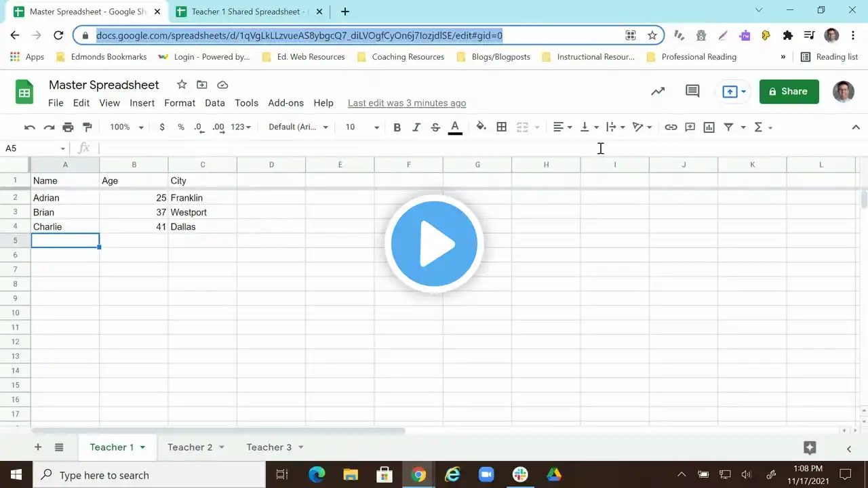See document status cloud icon

click(222, 85)
